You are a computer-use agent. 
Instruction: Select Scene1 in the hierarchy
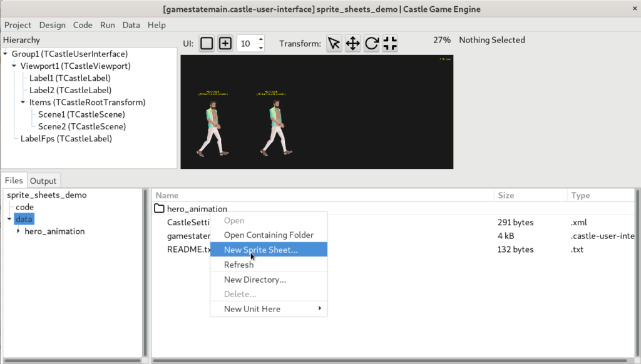coord(81,114)
